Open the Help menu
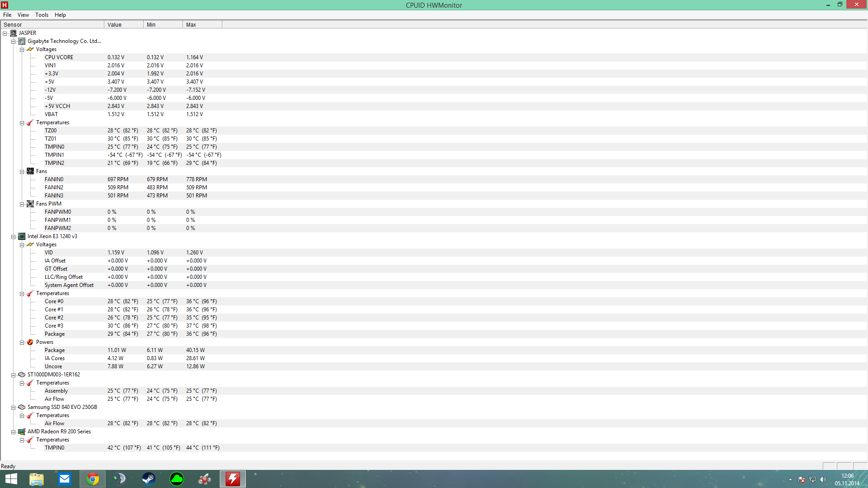This screenshot has width=868, height=488. click(60, 15)
